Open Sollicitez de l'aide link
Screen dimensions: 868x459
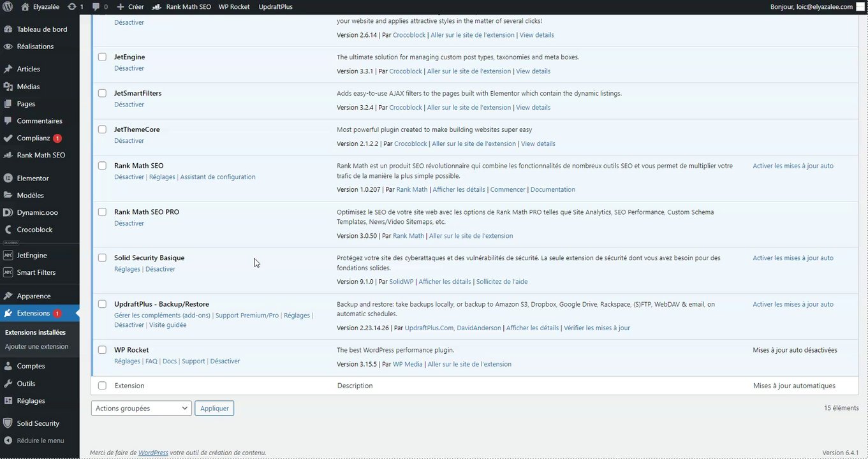(x=502, y=282)
